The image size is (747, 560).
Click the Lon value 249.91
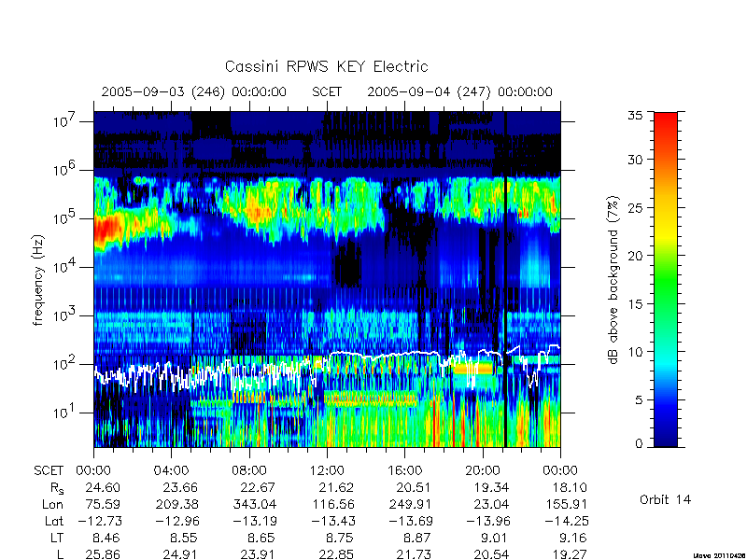pyautogui.click(x=411, y=504)
